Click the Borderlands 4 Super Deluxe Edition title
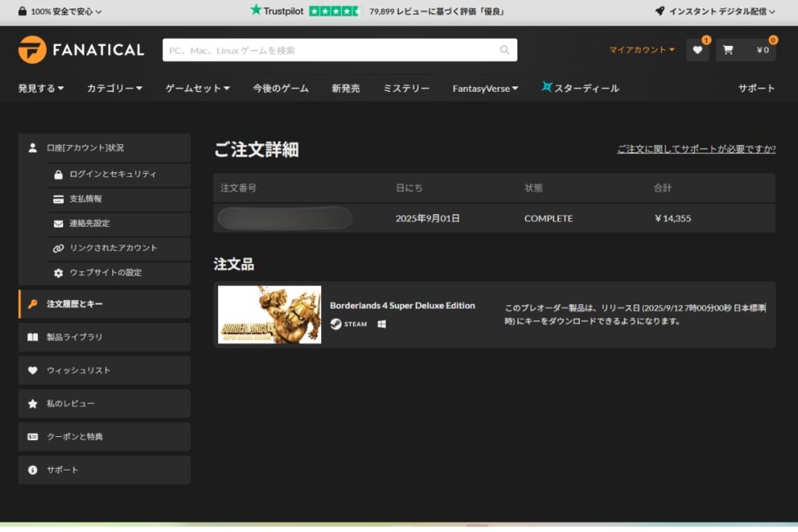 click(x=402, y=305)
